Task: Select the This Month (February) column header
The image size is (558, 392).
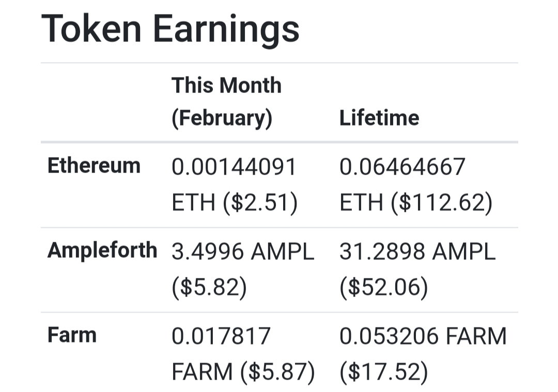Action: [226, 101]
